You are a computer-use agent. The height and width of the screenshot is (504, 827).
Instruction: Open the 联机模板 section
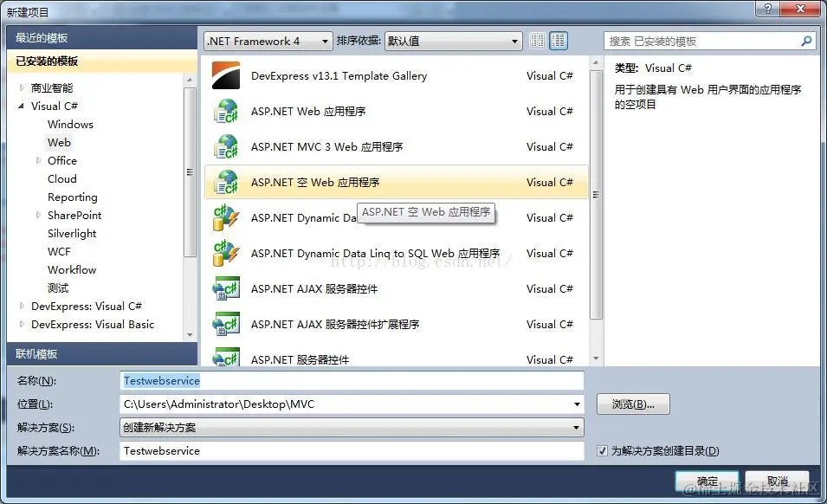[x=102, y=353]
